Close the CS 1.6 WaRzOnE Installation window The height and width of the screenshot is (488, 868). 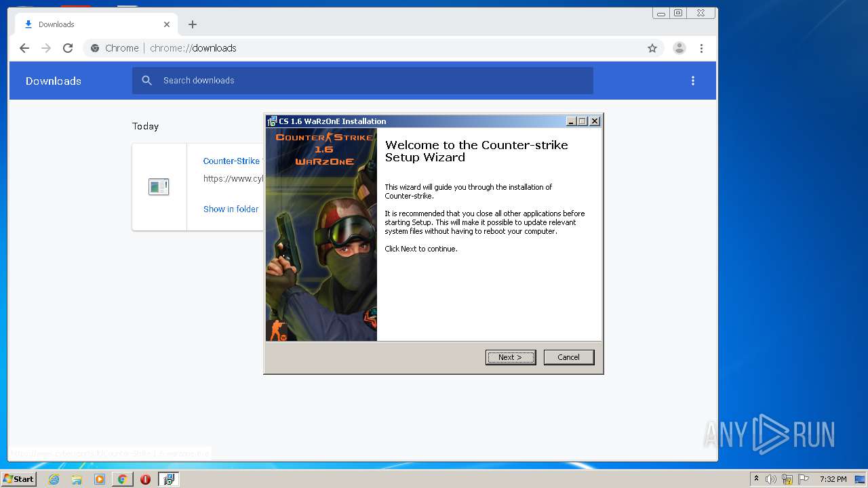595,121
